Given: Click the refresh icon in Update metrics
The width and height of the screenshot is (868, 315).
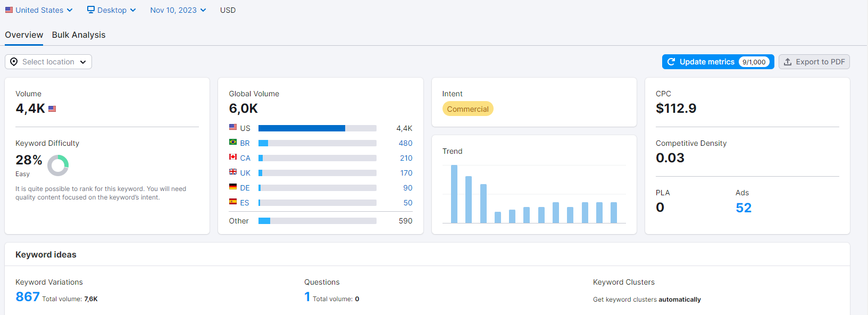Looking at the screenshot, I should point(671,62).
